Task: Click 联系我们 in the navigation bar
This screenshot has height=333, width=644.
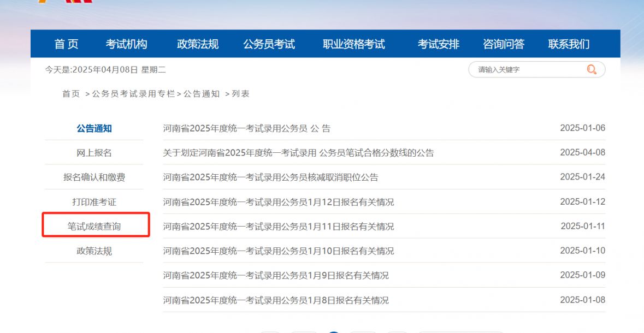Action: pos(569,44)
